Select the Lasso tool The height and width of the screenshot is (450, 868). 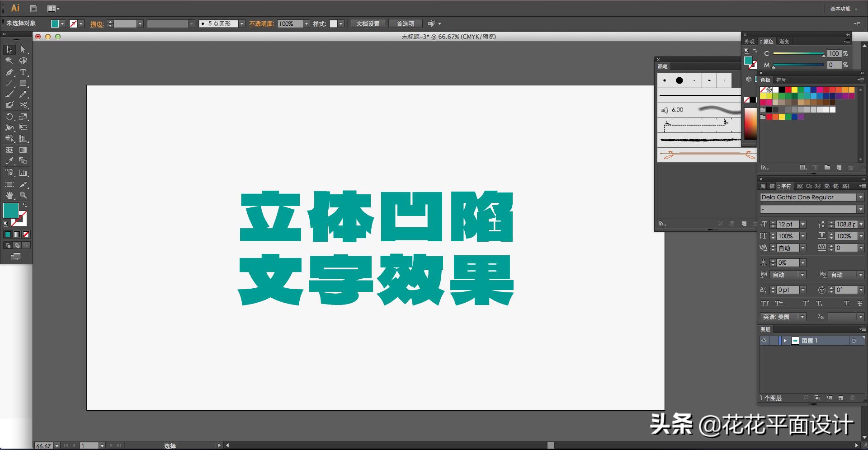23,61
